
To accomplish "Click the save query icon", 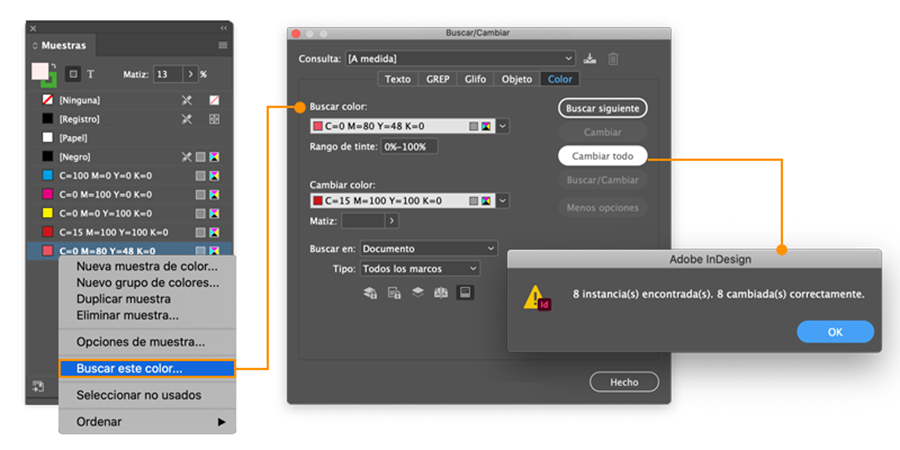I will (x=589, y=59).
